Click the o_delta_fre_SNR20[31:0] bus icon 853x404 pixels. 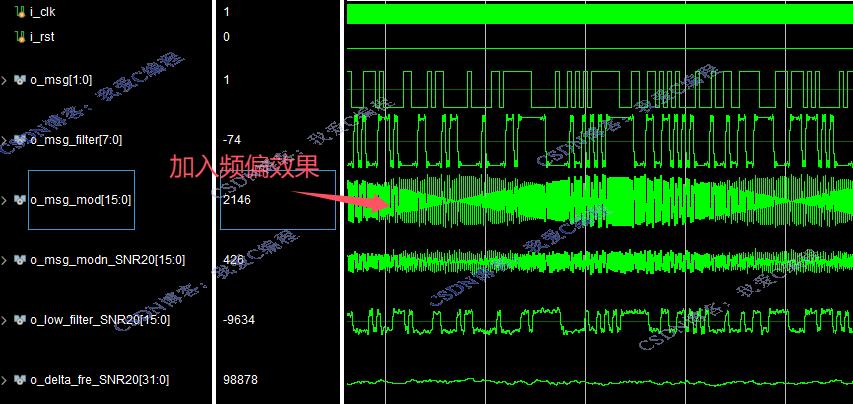[20, 380]
